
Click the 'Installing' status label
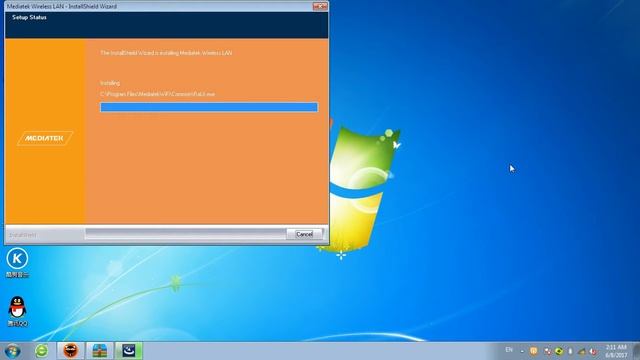110,83
